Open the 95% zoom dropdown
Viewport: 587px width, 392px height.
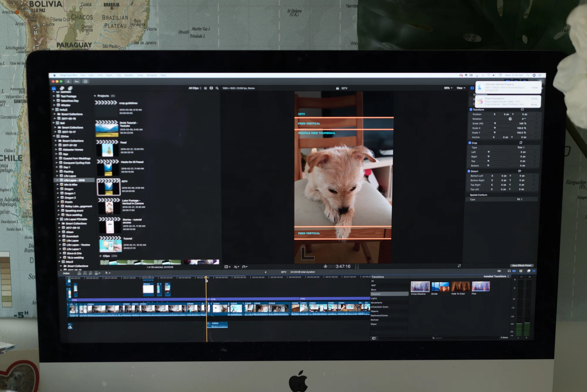tap(448, 88)
